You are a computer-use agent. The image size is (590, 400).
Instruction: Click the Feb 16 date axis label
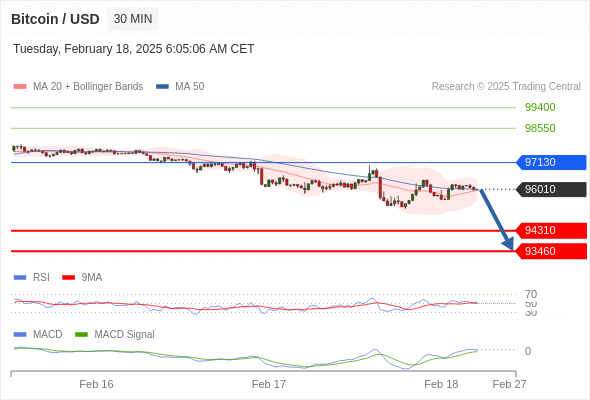pyautogui.click(x=96, y=384)
